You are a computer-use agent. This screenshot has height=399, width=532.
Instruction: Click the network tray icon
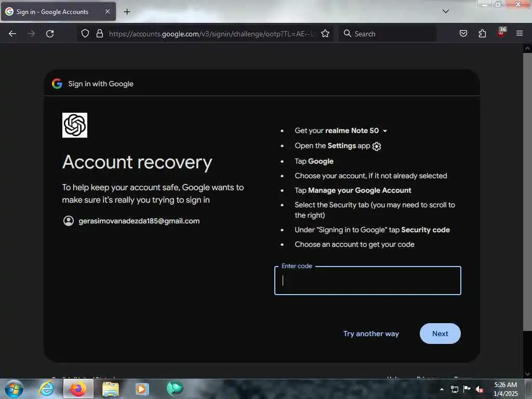coord(454,389)
